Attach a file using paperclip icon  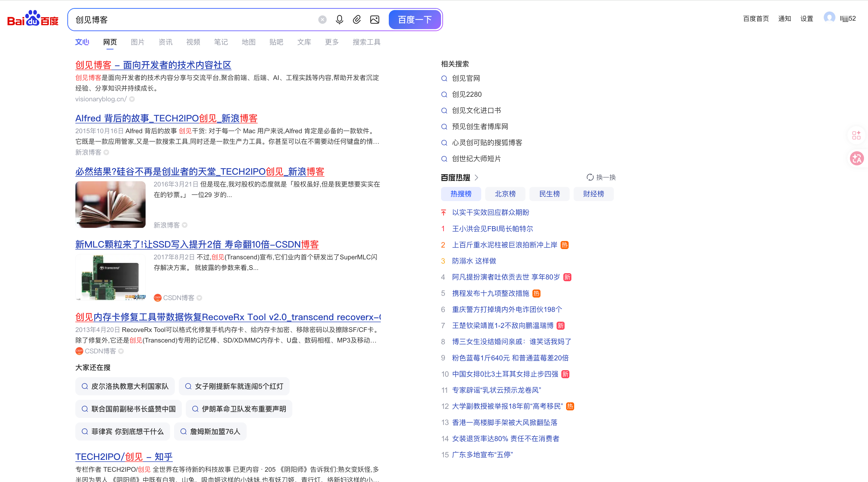357,20
